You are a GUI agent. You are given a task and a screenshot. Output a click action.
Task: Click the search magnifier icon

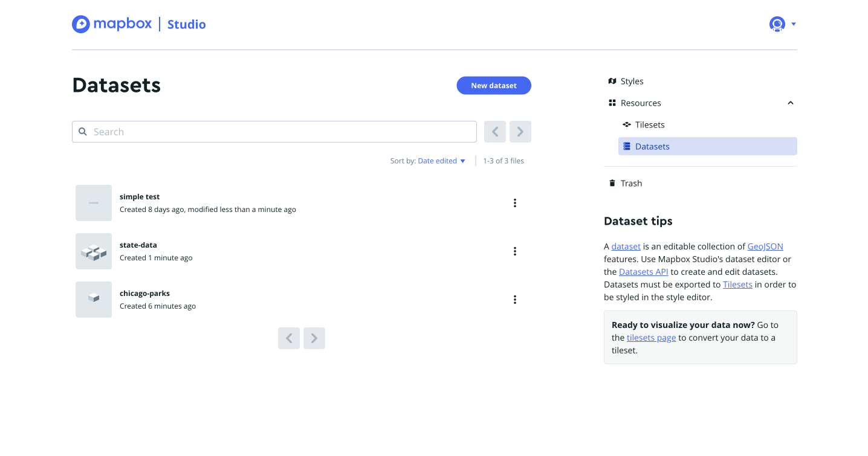click(x=83, y=132)
